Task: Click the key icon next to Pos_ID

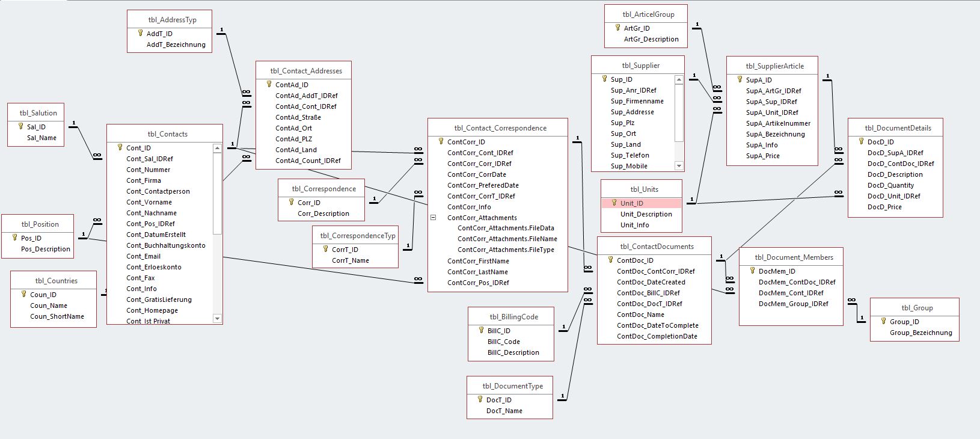Action: pyautogui.click(x=14, y=238)
